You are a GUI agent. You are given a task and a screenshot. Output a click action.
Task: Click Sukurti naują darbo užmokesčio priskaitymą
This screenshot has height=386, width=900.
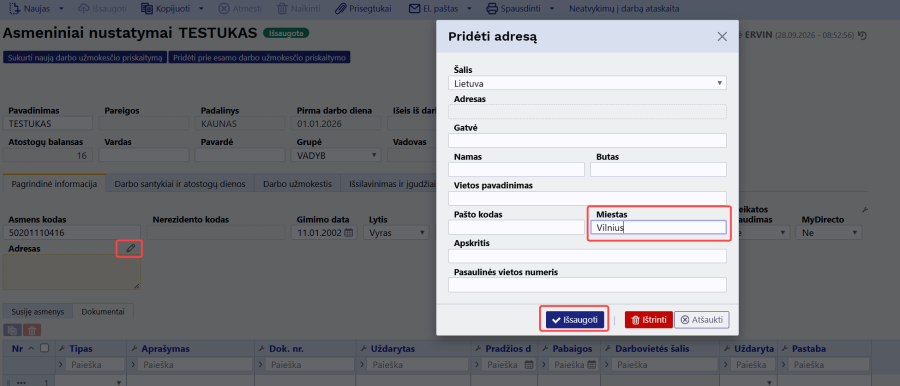coord(85,58)
